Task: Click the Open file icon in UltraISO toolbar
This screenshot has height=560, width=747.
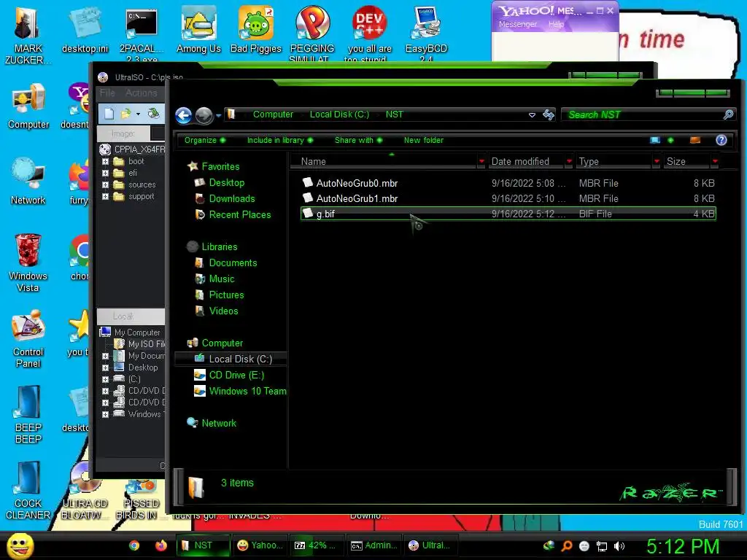Action: point(126,113)
